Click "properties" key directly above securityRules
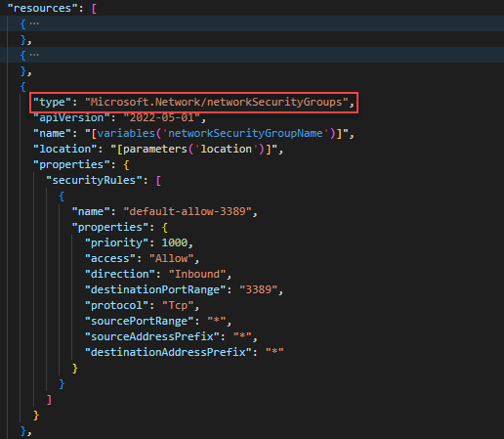Viewport: 504px width, 439px height. click(71, 164)
